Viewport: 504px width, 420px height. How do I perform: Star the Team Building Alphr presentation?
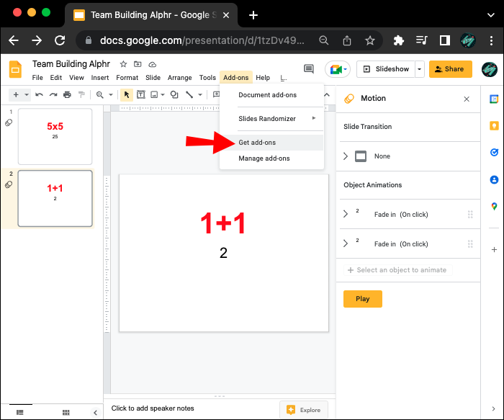[x=123, y=64]
